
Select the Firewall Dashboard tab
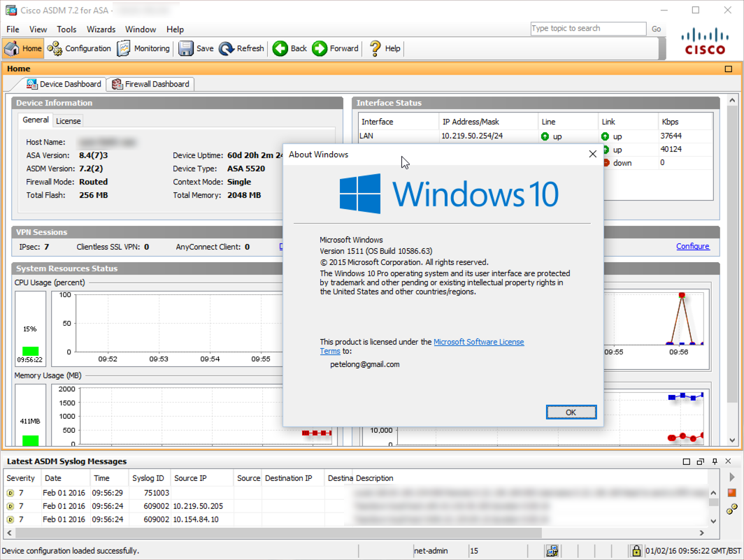150,84
